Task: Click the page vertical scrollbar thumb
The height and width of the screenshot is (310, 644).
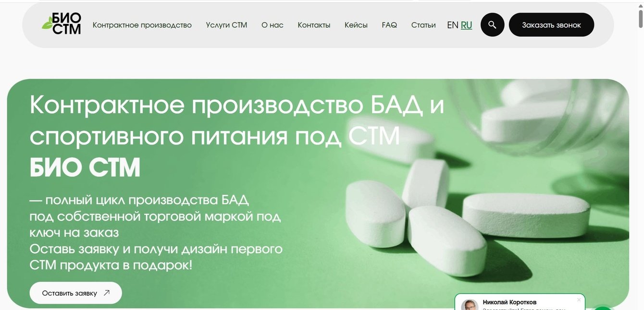Action: [640, 18]
